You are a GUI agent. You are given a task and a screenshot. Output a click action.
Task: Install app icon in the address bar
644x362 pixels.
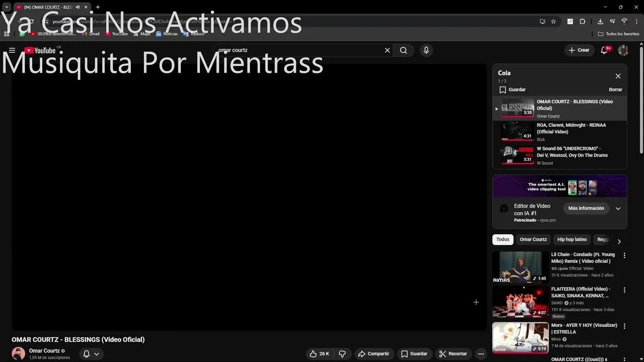542,22
